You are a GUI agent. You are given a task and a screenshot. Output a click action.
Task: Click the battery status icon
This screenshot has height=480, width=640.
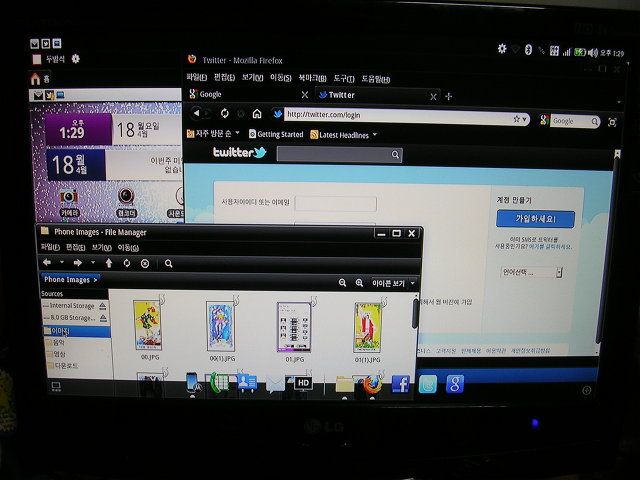pyautogui.click(x=580, y=52)
